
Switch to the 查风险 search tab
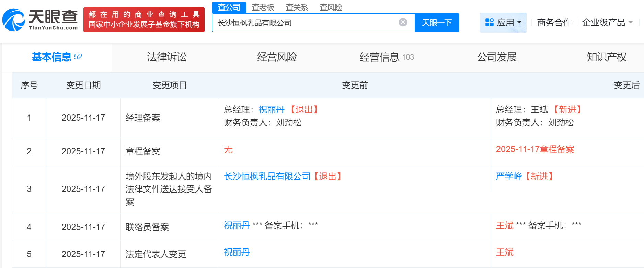[331, 7]
